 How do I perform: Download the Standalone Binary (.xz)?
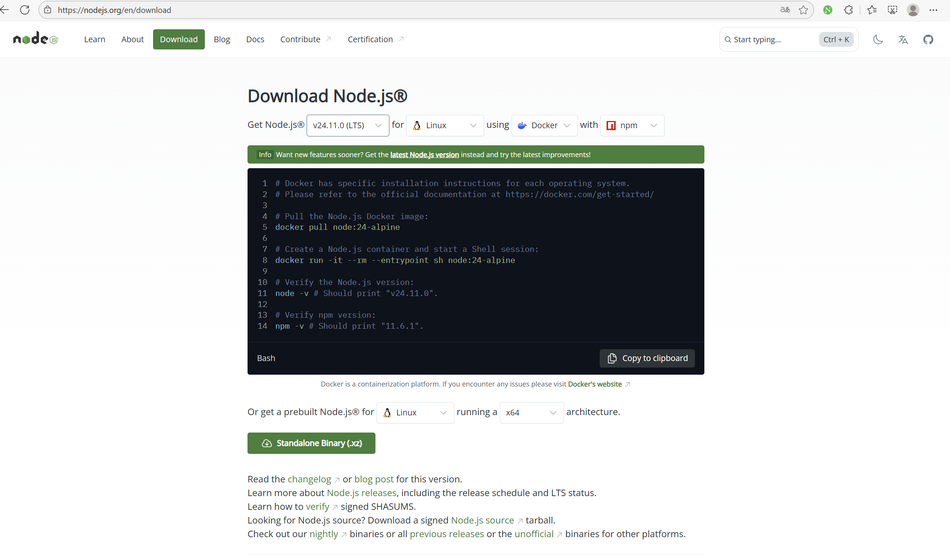pos(311,443)
